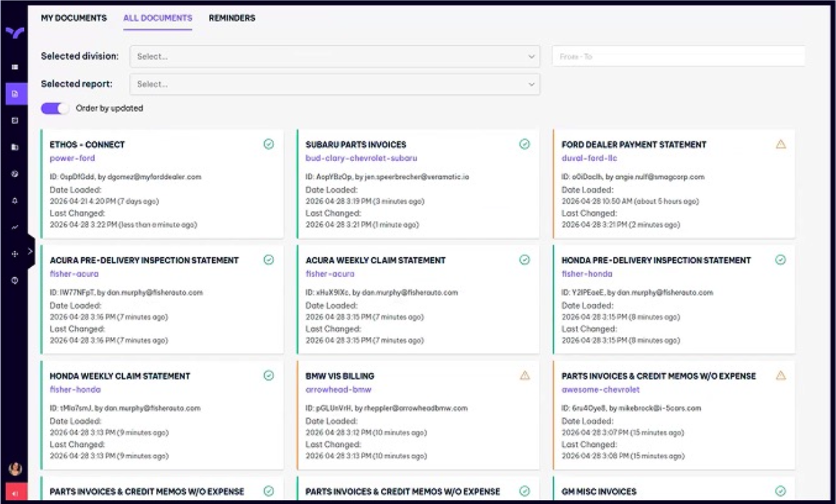Screen dimensions: 836x504
Task: Open the notifications bell in the sidebar
Action: 15,200
